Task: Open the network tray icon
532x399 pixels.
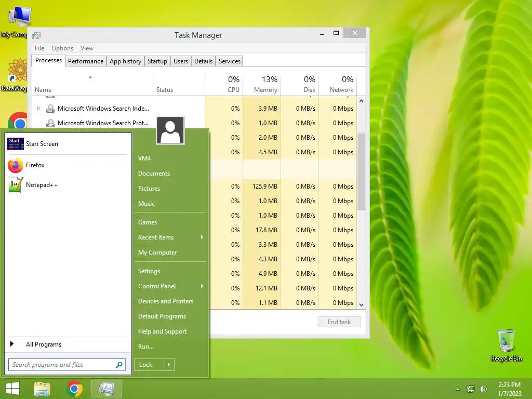Action: click(x=471, y=389)
